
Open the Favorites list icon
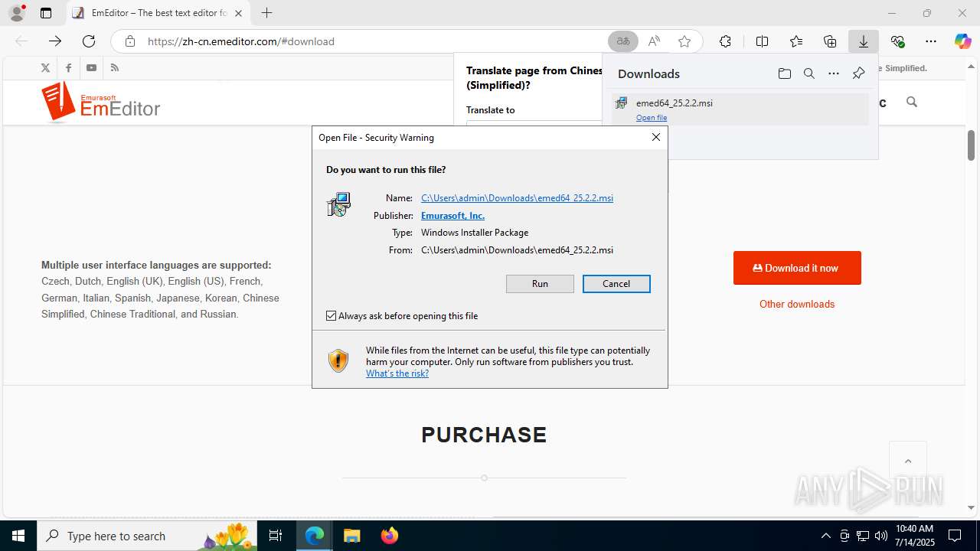click(x=796, y=41)
